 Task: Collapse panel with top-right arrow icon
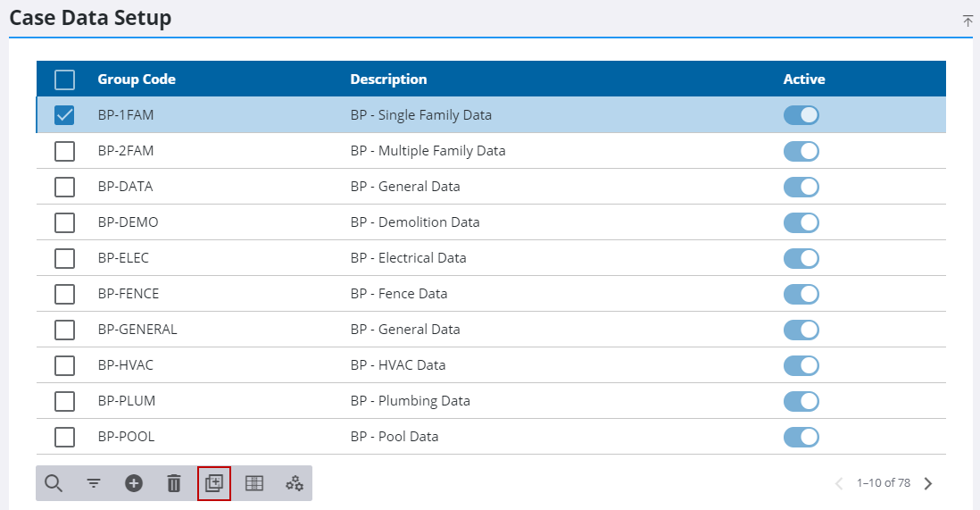pyautogui.click(x=968, y=21)
